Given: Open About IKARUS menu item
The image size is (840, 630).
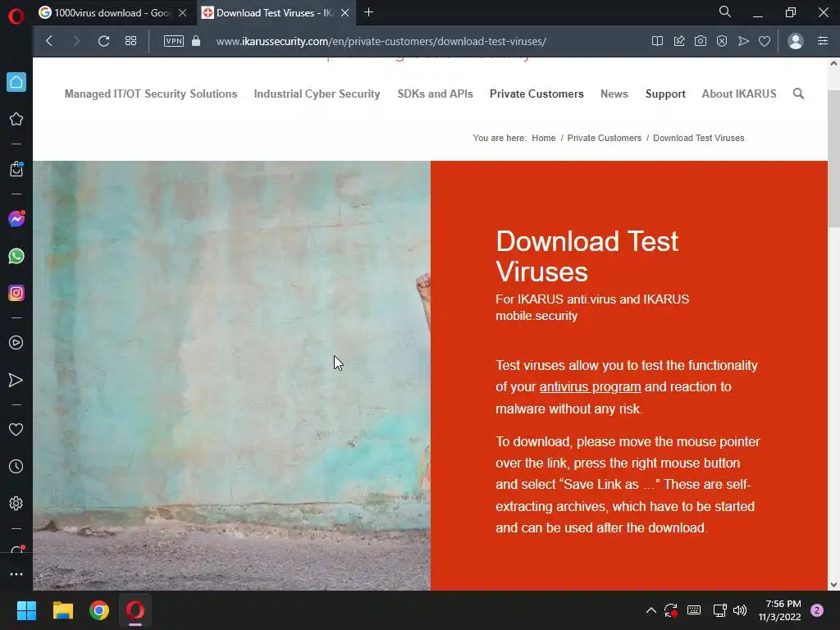Looking at the screenshot, I should [739, 94].
